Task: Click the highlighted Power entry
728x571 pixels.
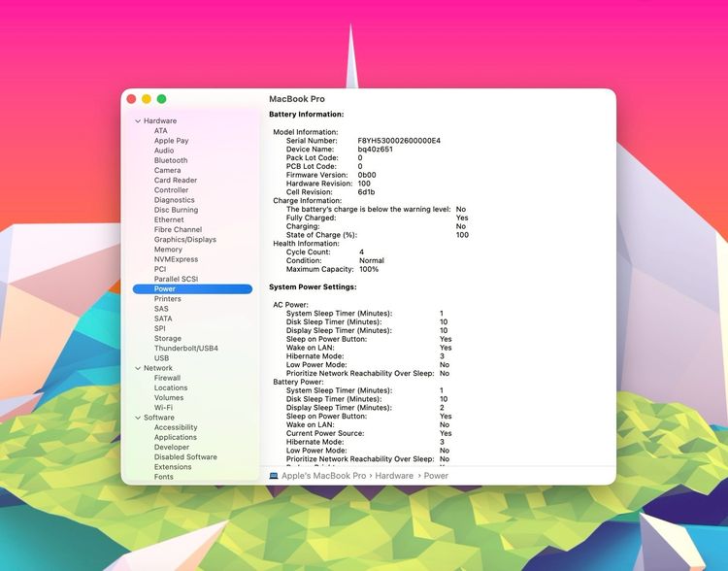Action: 192,289
